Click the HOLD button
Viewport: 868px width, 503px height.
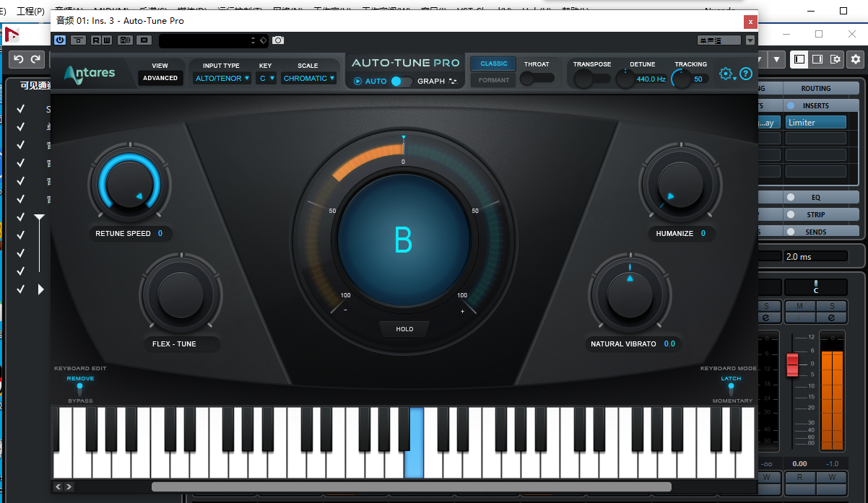tap(404, 329)
